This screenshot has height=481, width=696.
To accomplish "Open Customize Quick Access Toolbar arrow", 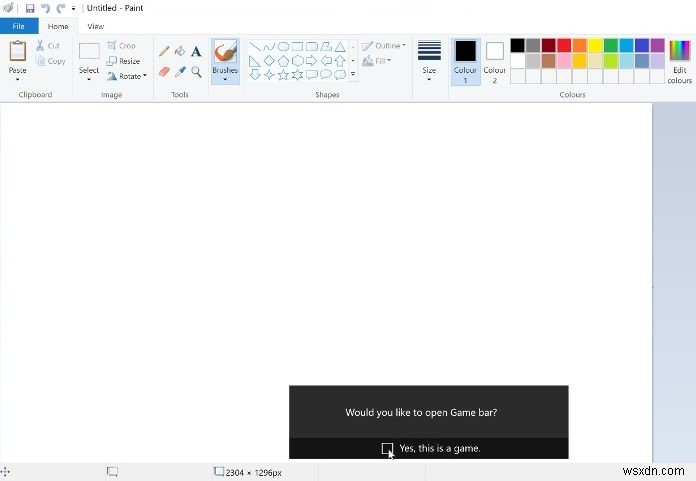I will point(73,8).
